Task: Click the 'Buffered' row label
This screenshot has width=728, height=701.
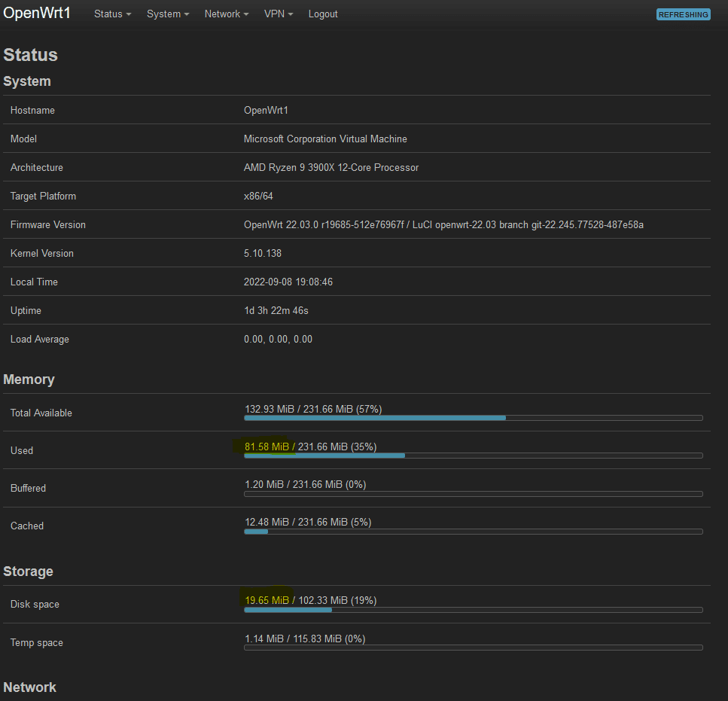Action: [x=28, y=489]
